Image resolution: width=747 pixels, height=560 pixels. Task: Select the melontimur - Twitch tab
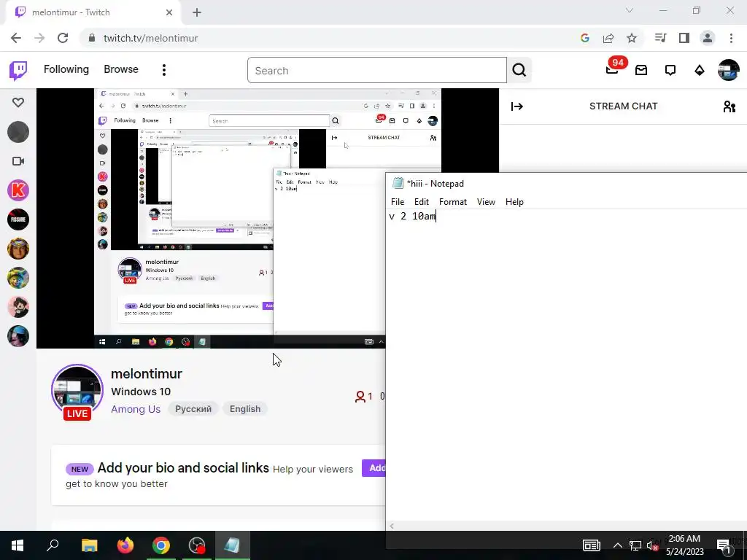click(93, 12)
